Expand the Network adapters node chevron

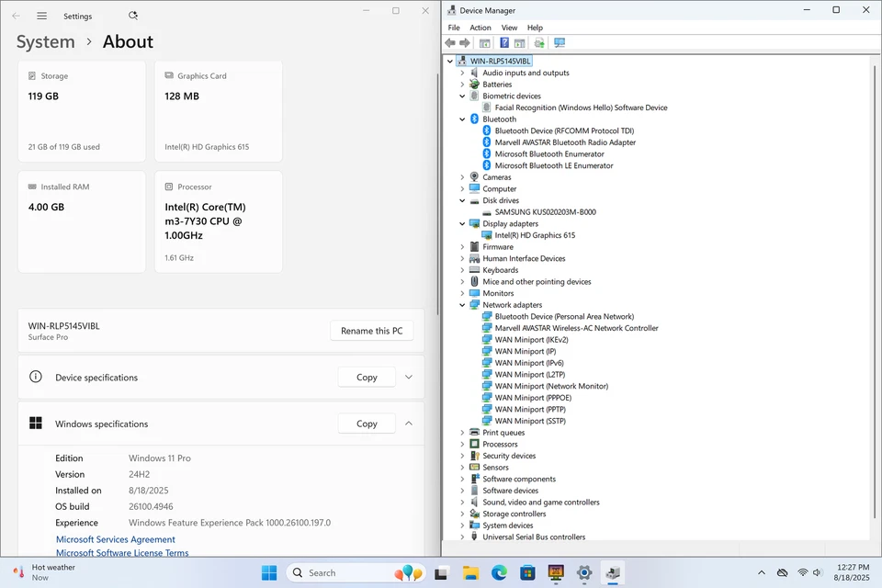point(462,304)
